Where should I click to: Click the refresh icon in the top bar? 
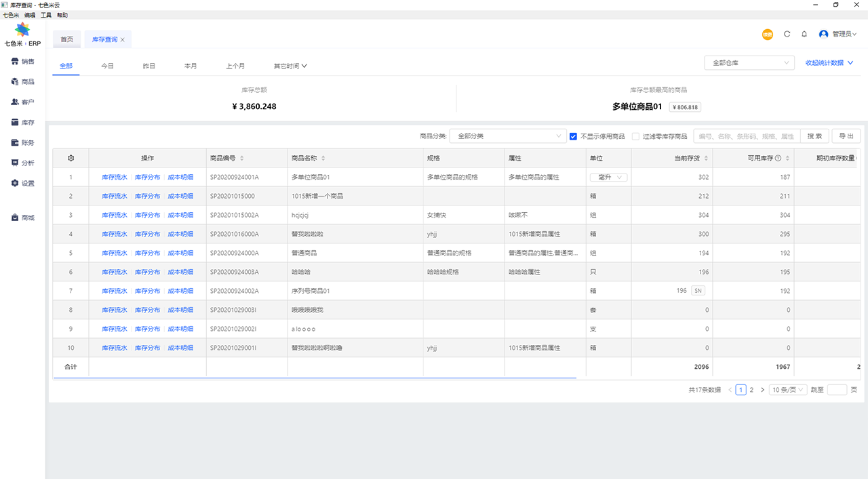(787, 33)
